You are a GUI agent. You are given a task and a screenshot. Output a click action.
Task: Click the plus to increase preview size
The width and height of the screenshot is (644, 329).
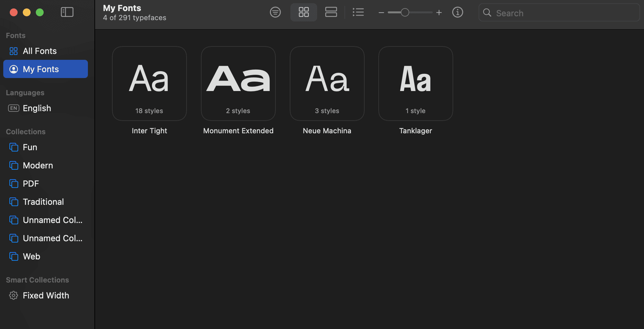pos(439,13)
